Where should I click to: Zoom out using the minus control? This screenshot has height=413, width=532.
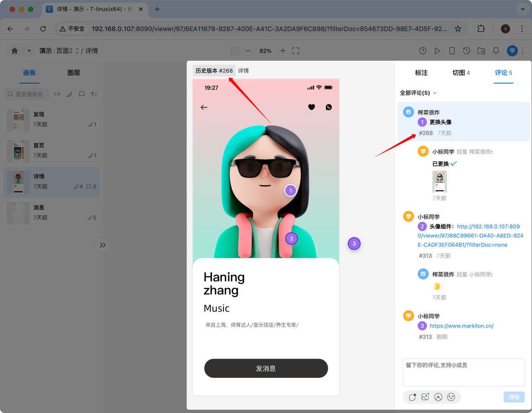(248, 51)
